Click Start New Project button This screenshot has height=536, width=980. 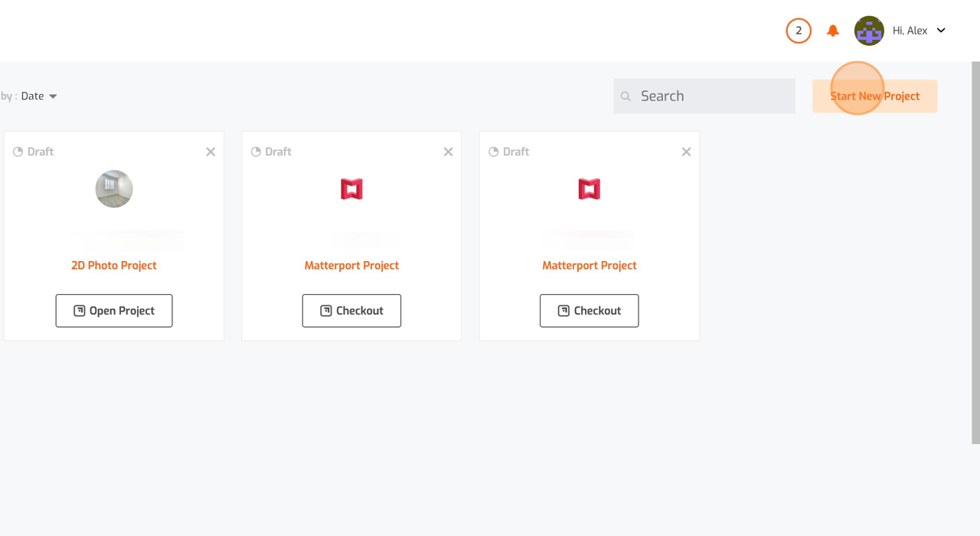tap(875, 96)
